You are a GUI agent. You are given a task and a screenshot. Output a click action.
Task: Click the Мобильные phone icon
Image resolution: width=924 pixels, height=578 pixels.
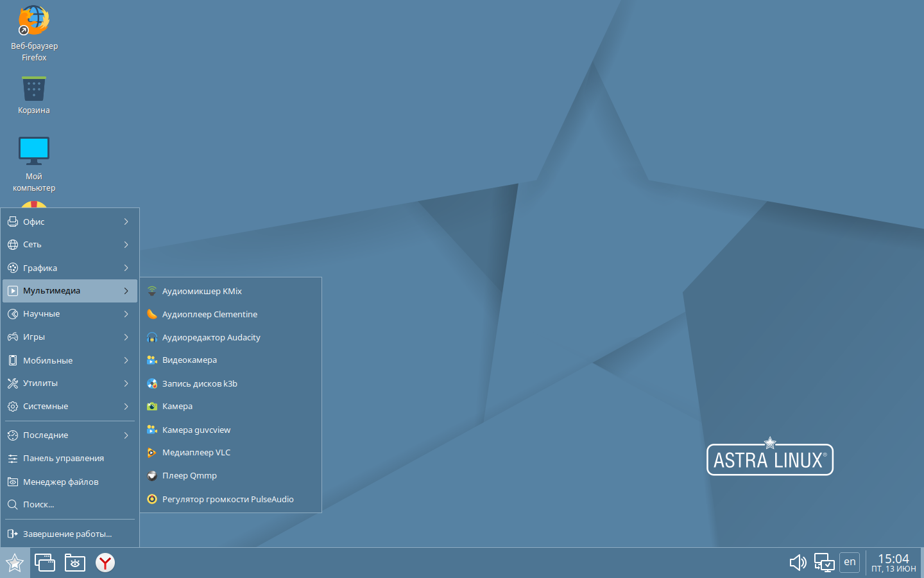(x=13, y=360)
